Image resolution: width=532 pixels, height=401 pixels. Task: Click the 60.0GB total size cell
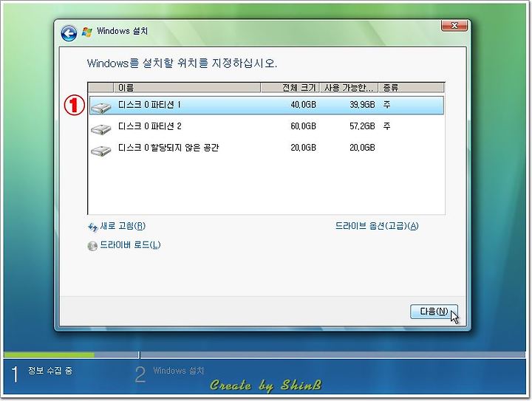tap(304, 126)
